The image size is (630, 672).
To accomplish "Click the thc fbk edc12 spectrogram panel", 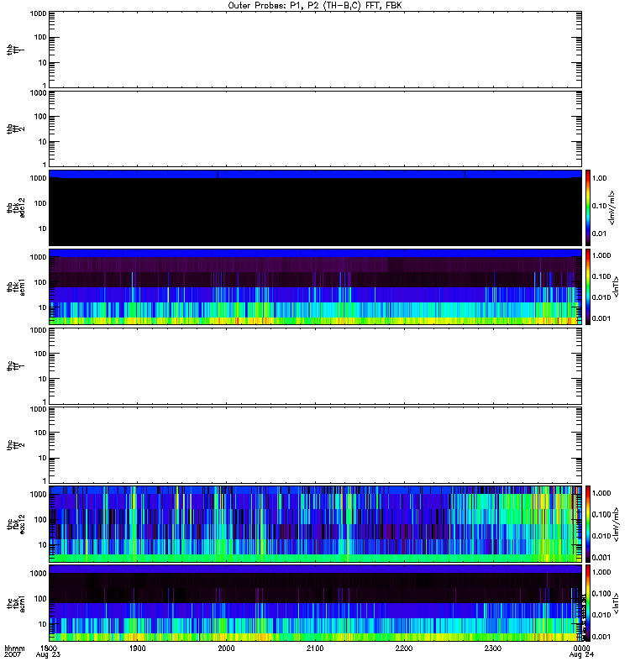I will tap(315, 524).
